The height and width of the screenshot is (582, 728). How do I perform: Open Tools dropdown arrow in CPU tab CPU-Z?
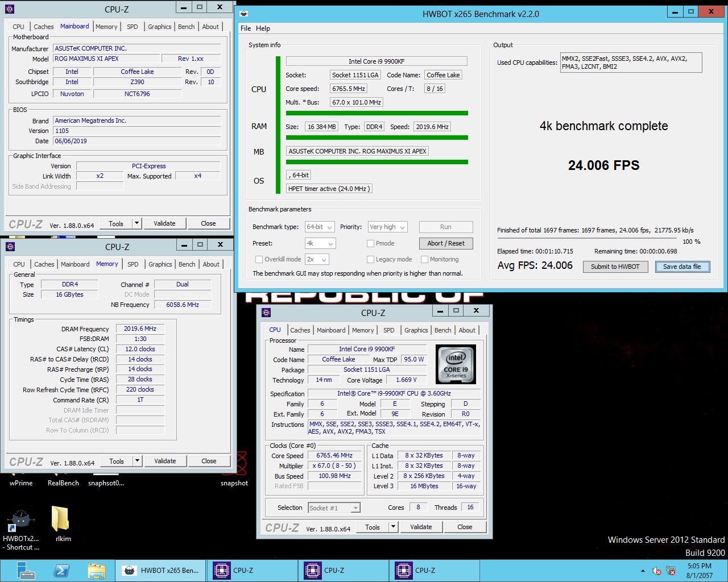click(393, 527)
